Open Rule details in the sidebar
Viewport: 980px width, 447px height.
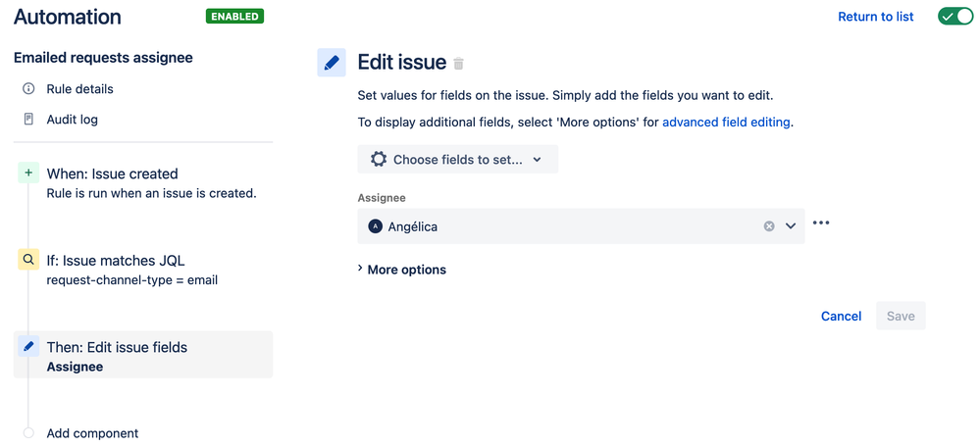[79, 89]
